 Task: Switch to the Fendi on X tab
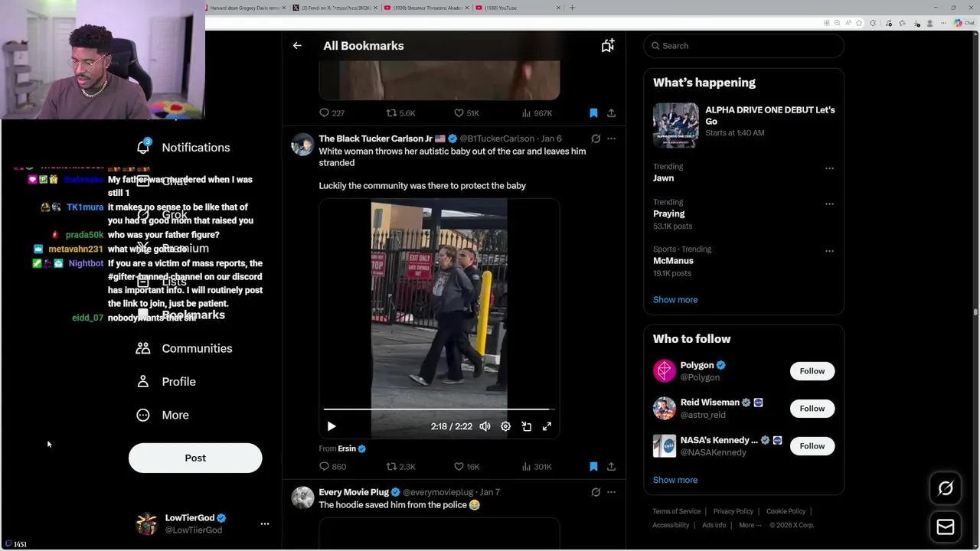335,8
